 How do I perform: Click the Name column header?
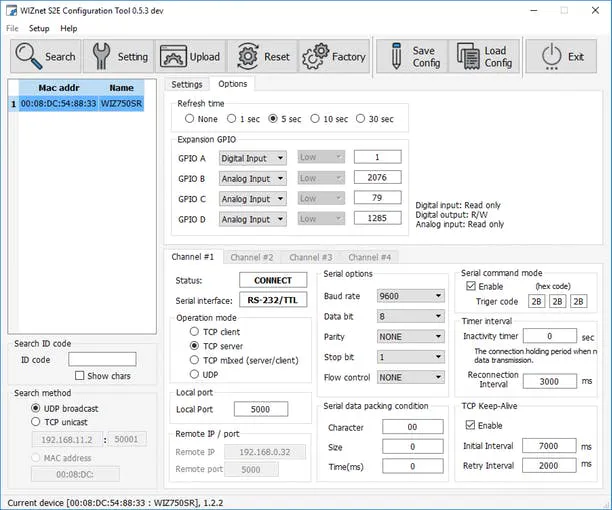(121, 88)
